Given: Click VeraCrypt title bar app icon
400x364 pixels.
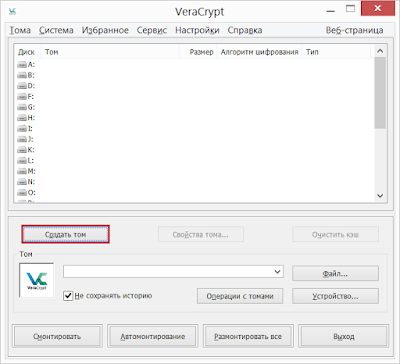Looking at the screenshot, I should click(x=13, y=11).
